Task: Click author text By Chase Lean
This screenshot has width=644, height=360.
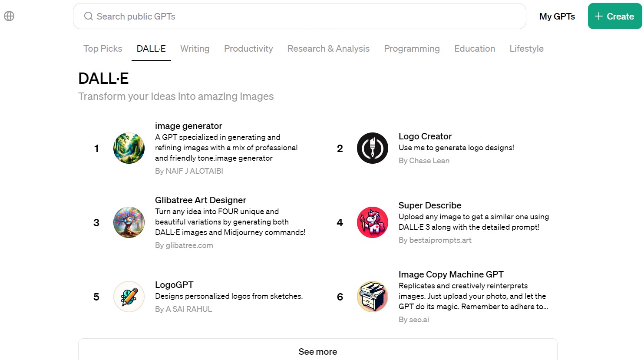Action: click(x=424, y=161)
